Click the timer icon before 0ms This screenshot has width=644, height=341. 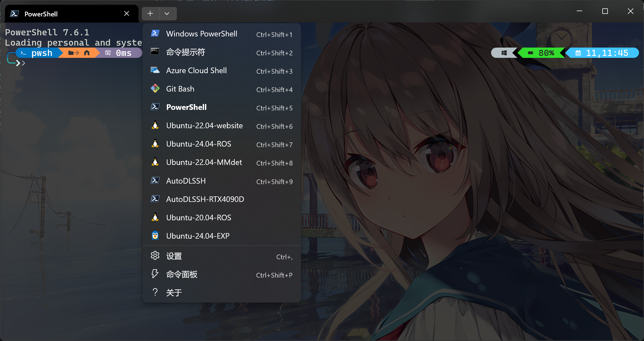point(108,53)
